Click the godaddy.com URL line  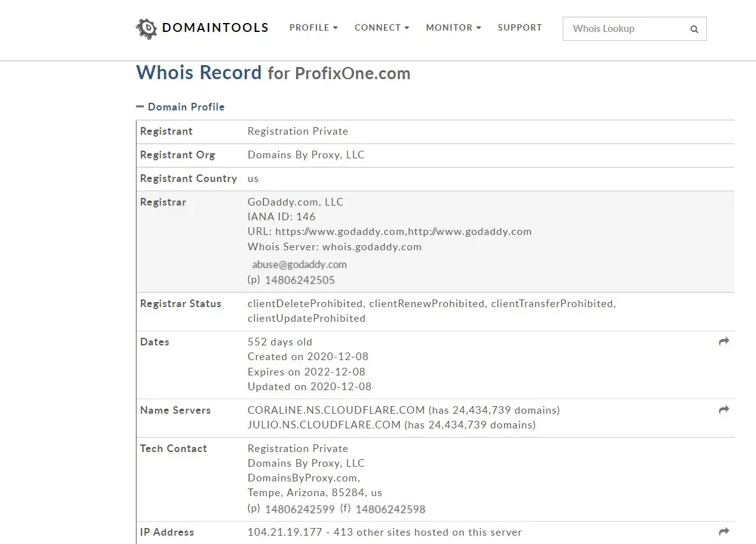pos(389,232)
